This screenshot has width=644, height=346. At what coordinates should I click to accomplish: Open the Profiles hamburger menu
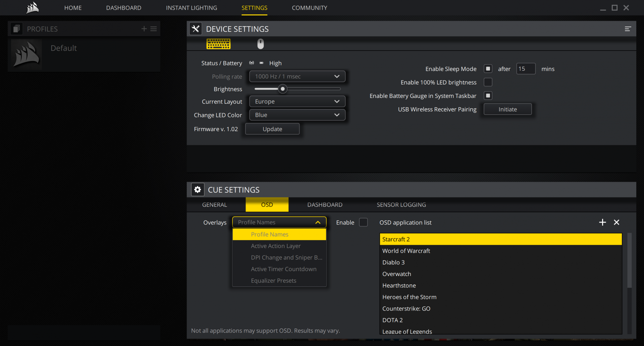pos(154,29)
